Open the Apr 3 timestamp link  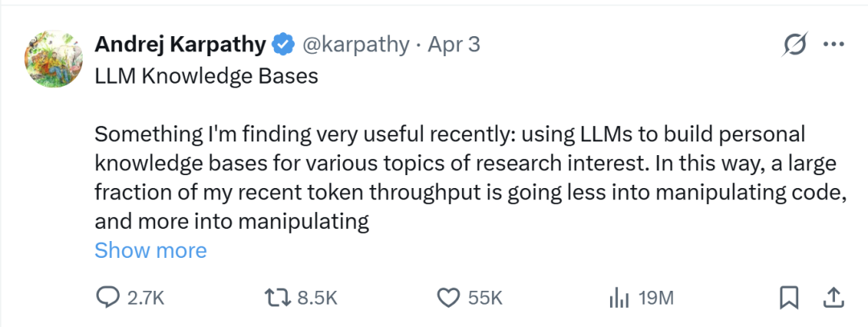pos(453,45)
